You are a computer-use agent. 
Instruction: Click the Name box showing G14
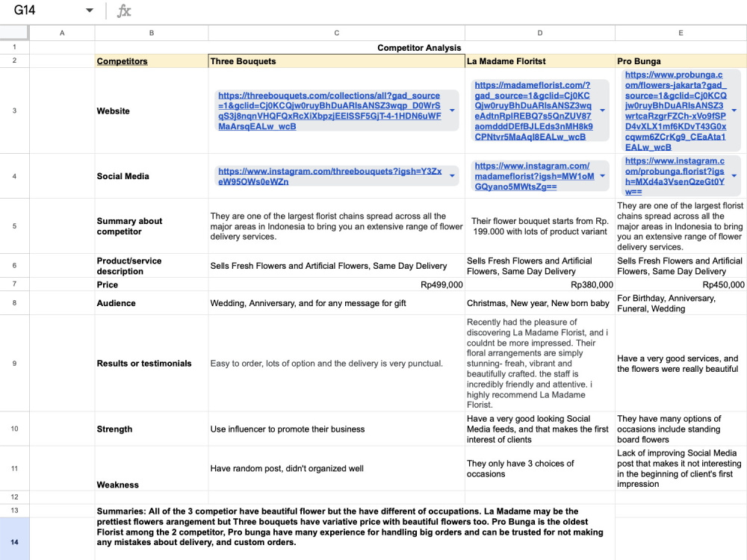pyautogui.click(x=25, y=10)
